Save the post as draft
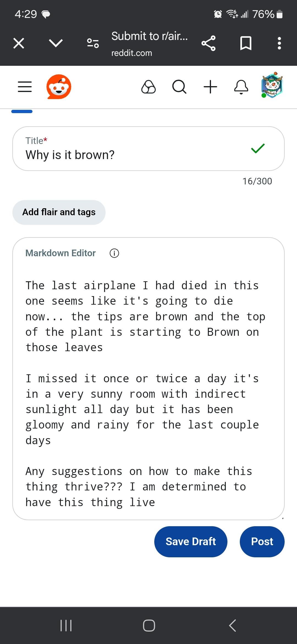 [191, 542]
